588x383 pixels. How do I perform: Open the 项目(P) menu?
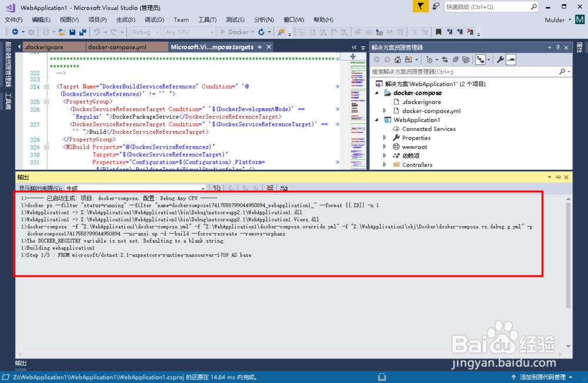click(98, 20)
